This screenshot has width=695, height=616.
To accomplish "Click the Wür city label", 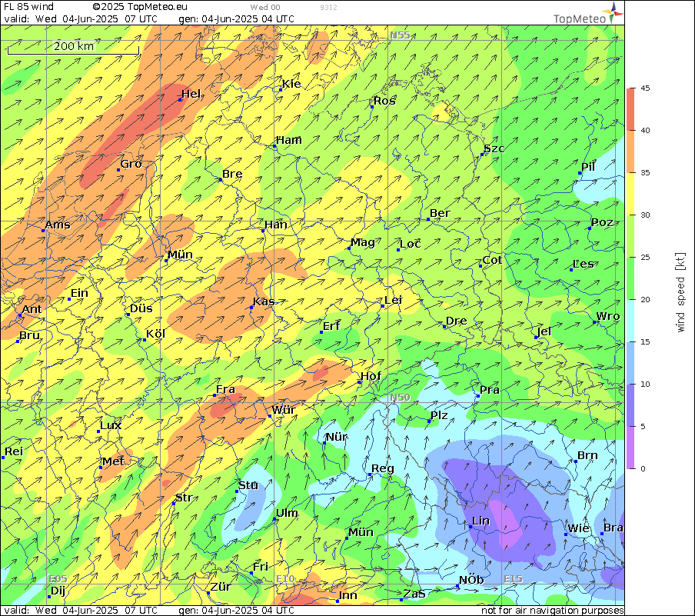I will 284,410.
